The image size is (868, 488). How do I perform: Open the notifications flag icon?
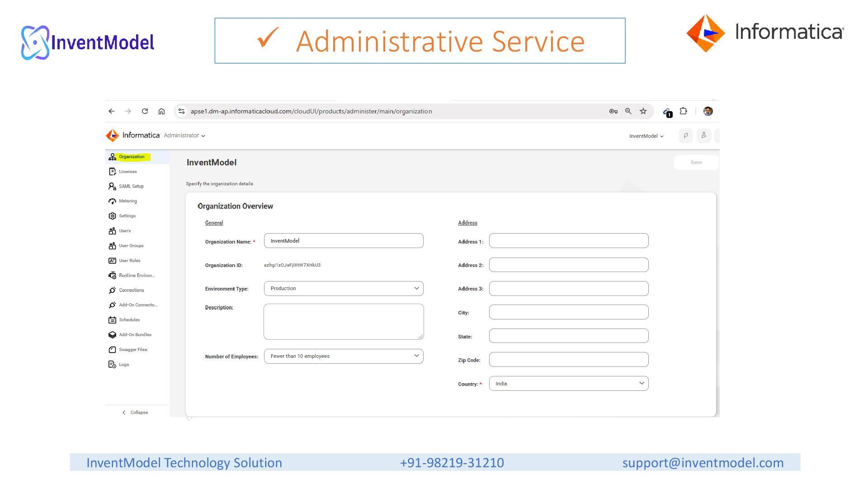click(685, 136)
